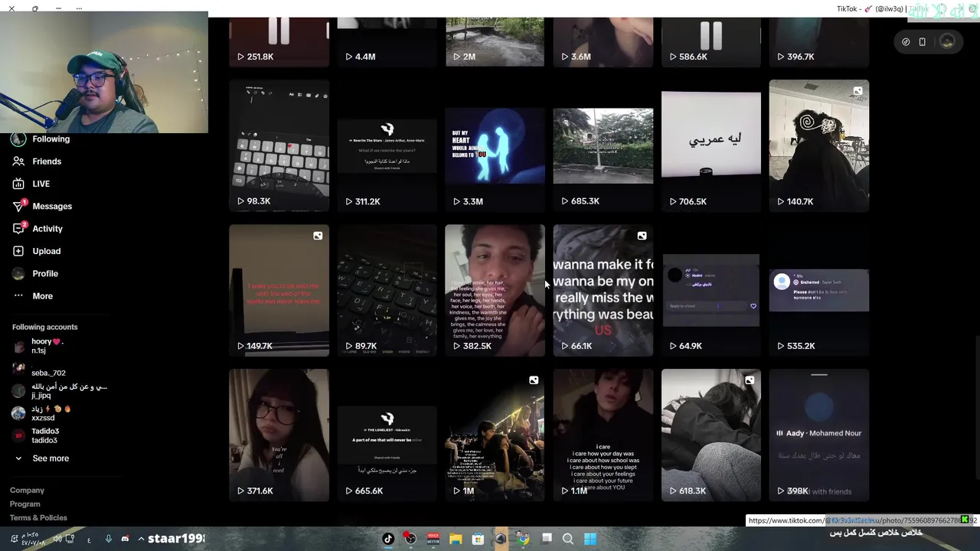Click Upload in the sidebar

[x=47, y=251]
